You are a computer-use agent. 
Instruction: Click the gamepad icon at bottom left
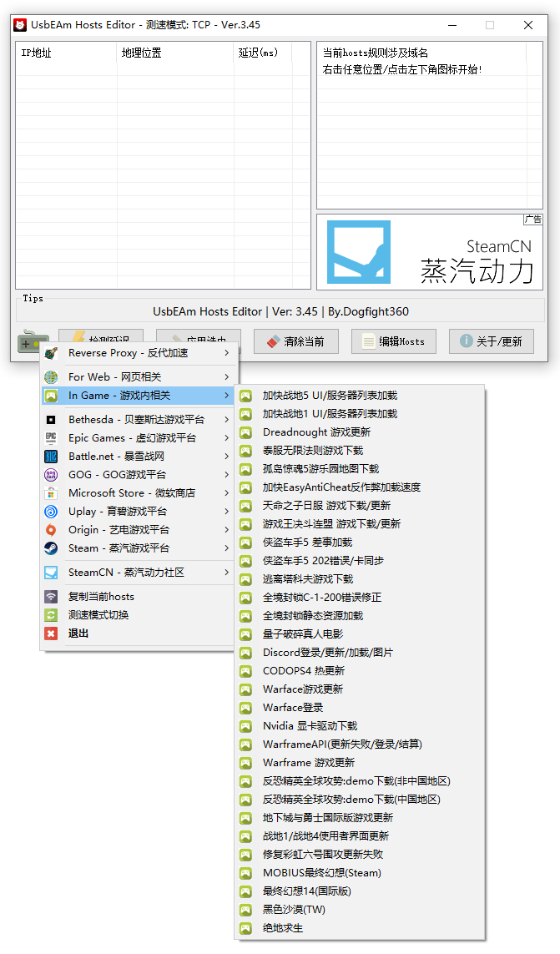pos(32,342)
